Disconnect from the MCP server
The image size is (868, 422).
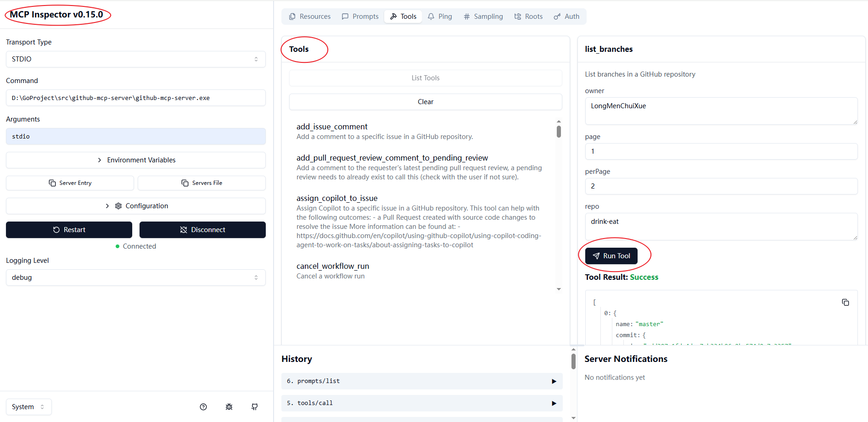coord(202,230)
